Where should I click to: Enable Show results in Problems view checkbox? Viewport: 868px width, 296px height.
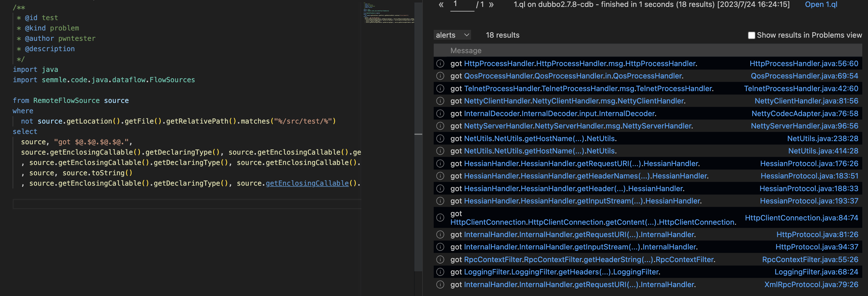(751, 35)
